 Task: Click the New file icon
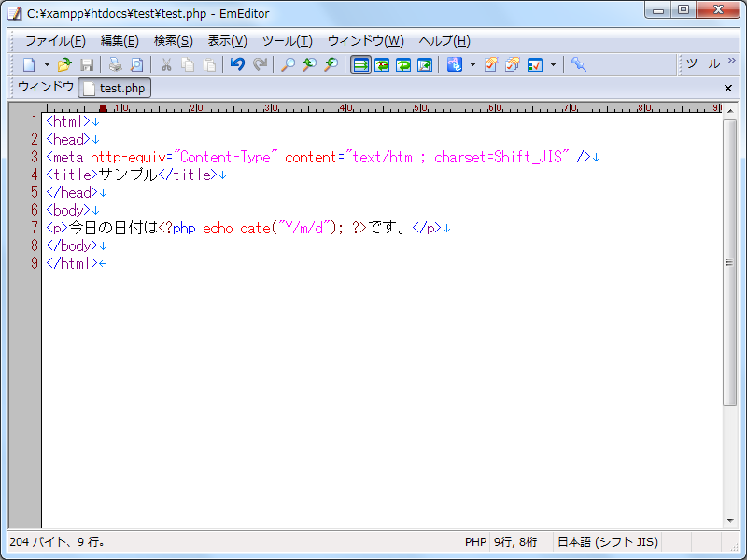29,64
